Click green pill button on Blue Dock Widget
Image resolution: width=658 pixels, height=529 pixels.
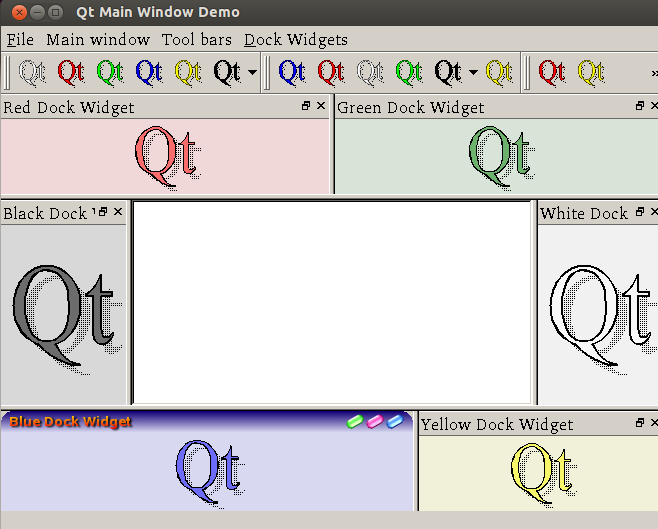355,422
